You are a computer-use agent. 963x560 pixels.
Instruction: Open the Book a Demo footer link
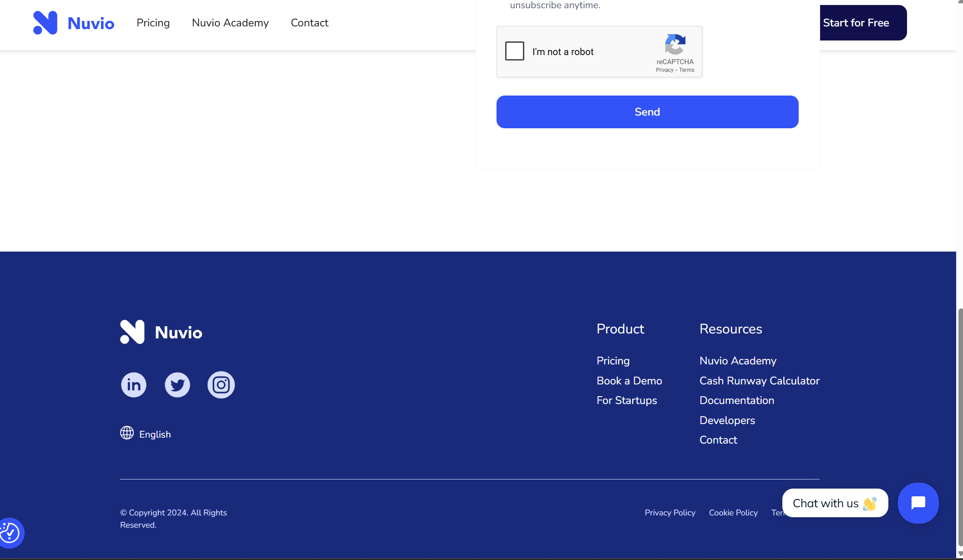629,381
